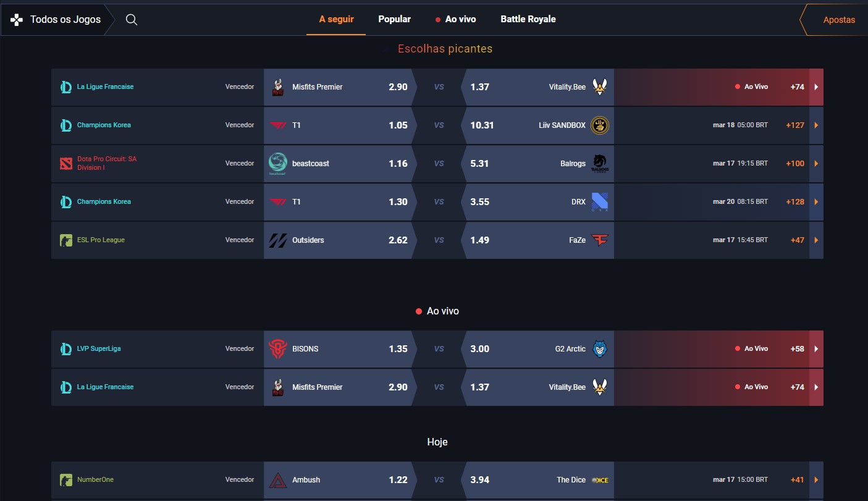Click the Dota Pro Circuit league icon
This screenshot has width=868, height=501.
click(65, 163)
